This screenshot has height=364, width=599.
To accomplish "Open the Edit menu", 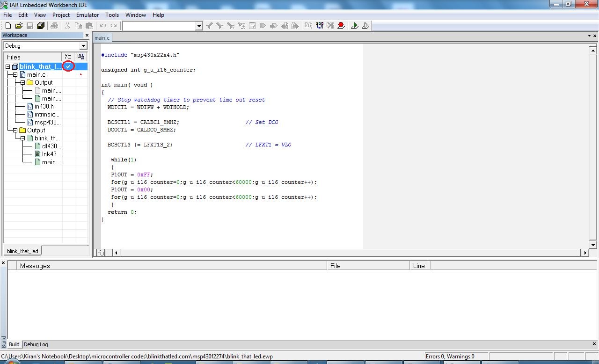I will tap(23, 15).
